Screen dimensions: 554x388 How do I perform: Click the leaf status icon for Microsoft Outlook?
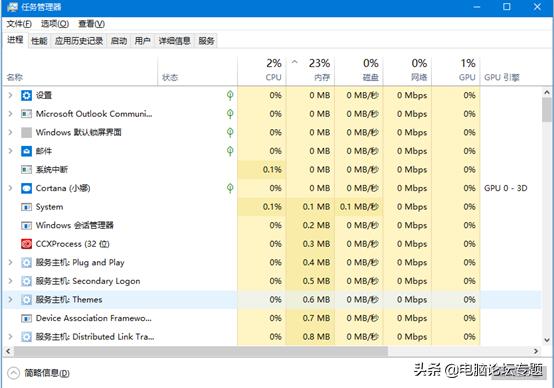point(230,114)
